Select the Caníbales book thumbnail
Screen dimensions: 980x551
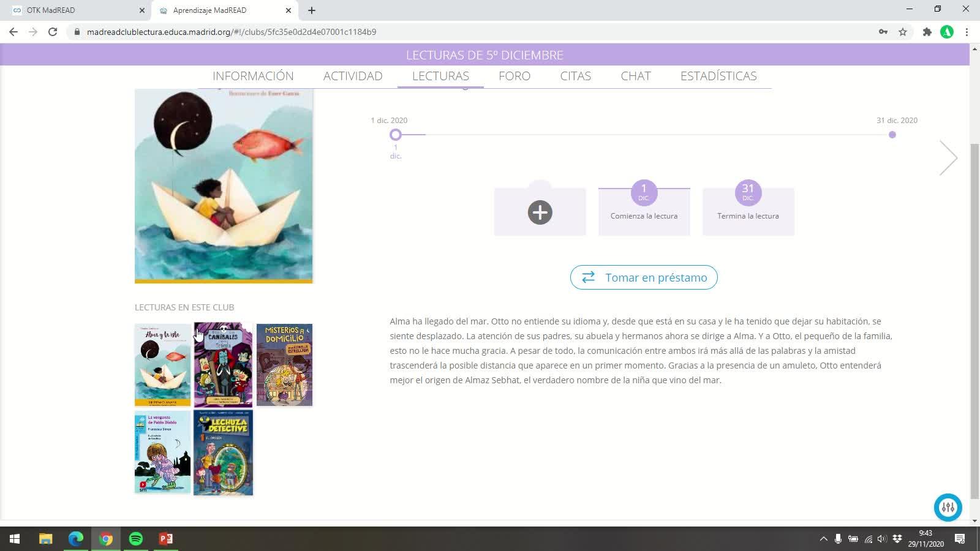click(x=223, y=365)
